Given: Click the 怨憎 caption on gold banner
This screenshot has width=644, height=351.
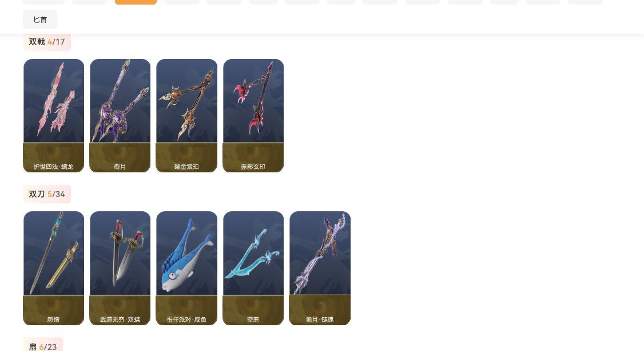Looking at the screenshot, I should point(53,320).
